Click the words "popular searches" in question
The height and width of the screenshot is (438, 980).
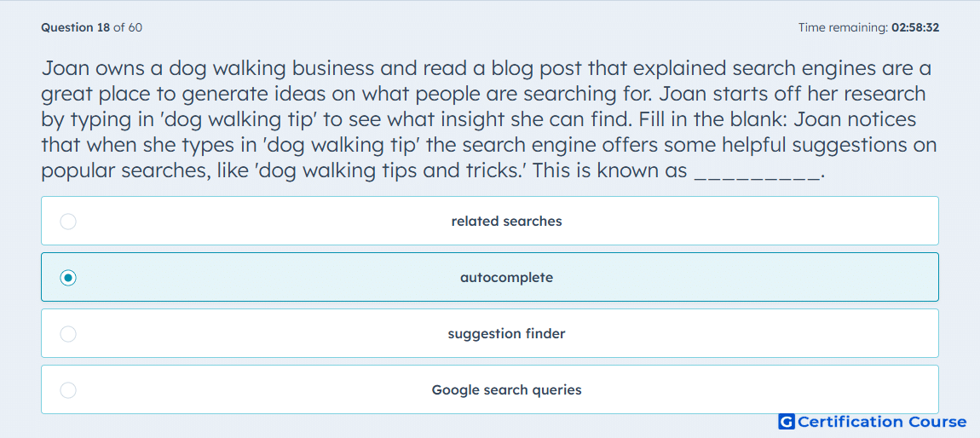click(x=121, y=171)
